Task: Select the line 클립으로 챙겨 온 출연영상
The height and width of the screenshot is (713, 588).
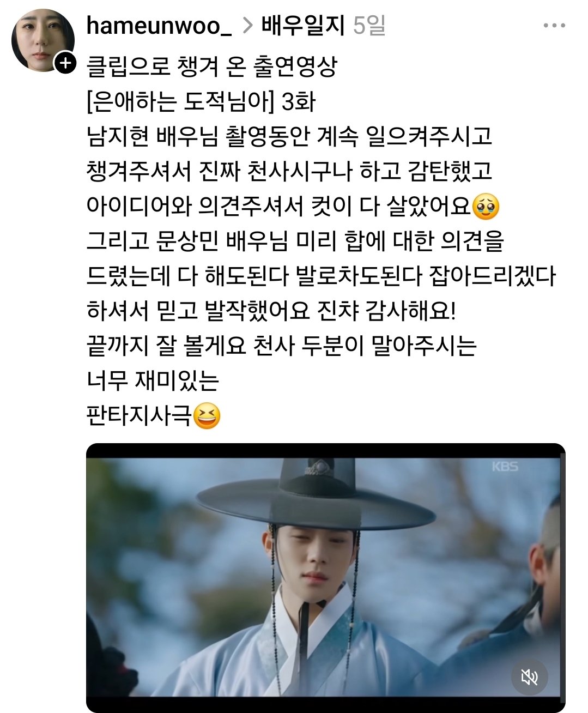Action: coord(211,67)
